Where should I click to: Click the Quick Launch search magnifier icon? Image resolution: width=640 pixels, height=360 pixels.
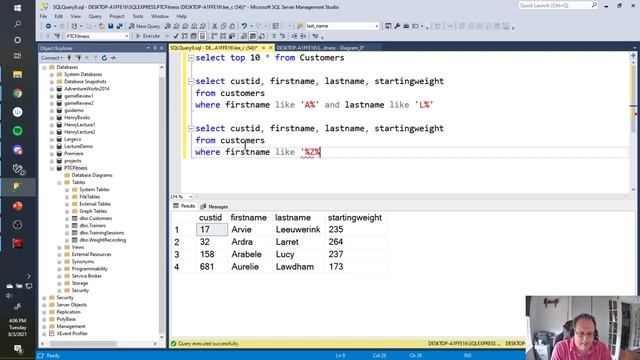(594, 5)
